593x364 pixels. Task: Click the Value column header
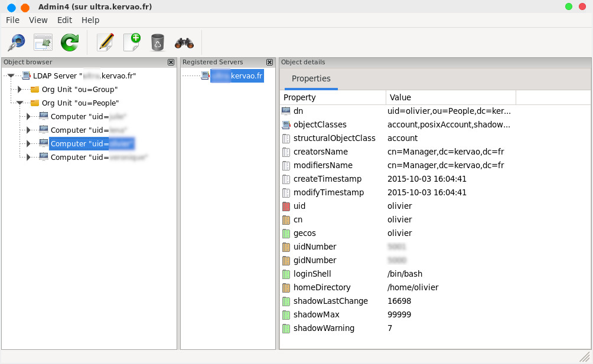[451, 97]
